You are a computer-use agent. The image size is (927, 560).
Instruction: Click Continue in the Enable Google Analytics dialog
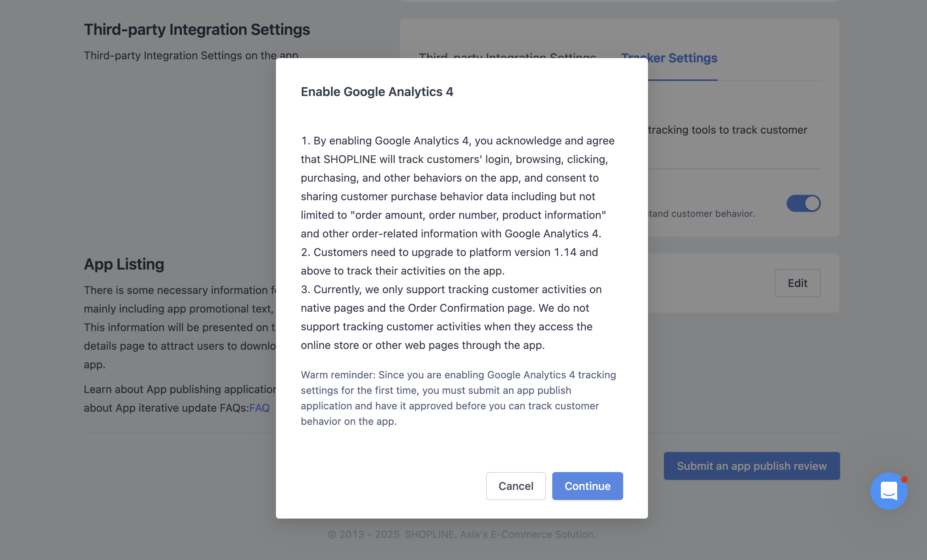(587, 486)
